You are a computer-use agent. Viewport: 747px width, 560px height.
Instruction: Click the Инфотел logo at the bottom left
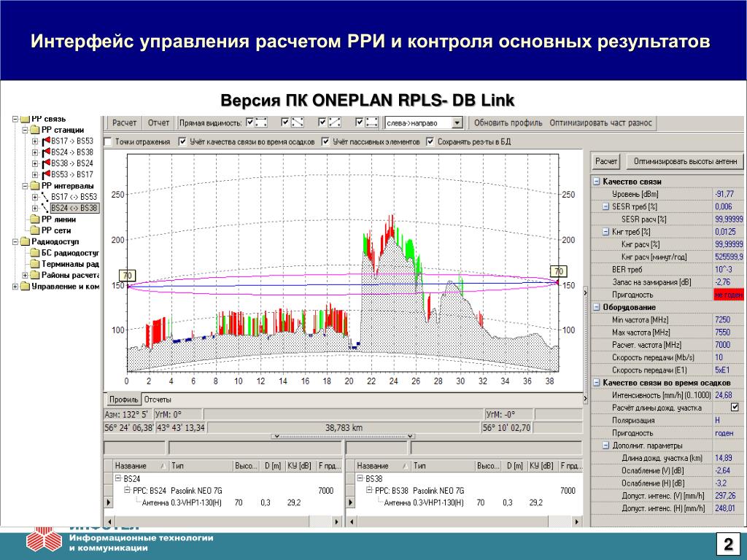pos(44,540)
